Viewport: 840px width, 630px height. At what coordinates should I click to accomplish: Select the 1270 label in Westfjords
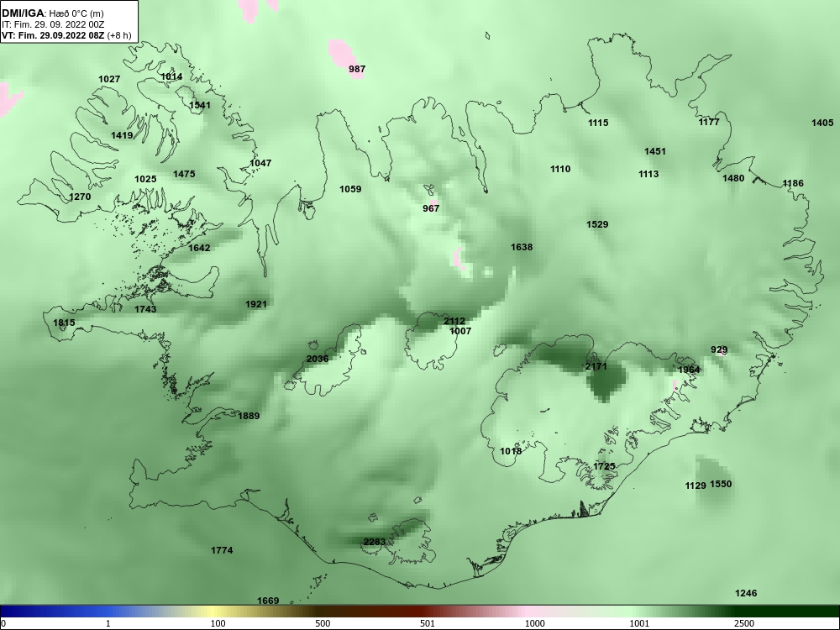[80, 197]
